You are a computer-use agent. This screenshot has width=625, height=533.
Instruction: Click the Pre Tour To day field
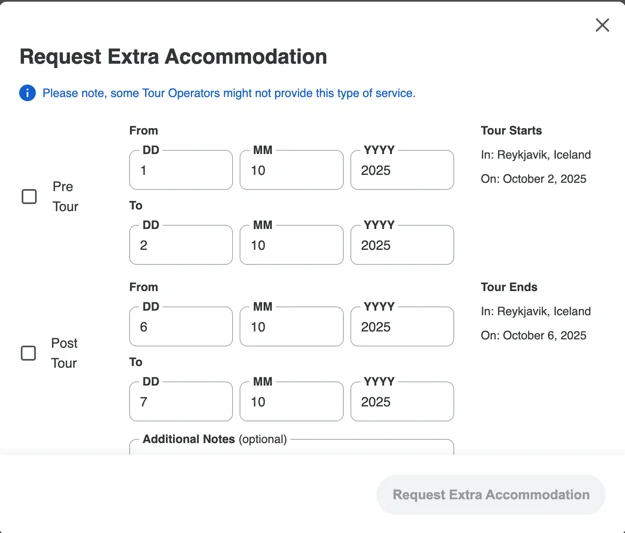[181, 245]
